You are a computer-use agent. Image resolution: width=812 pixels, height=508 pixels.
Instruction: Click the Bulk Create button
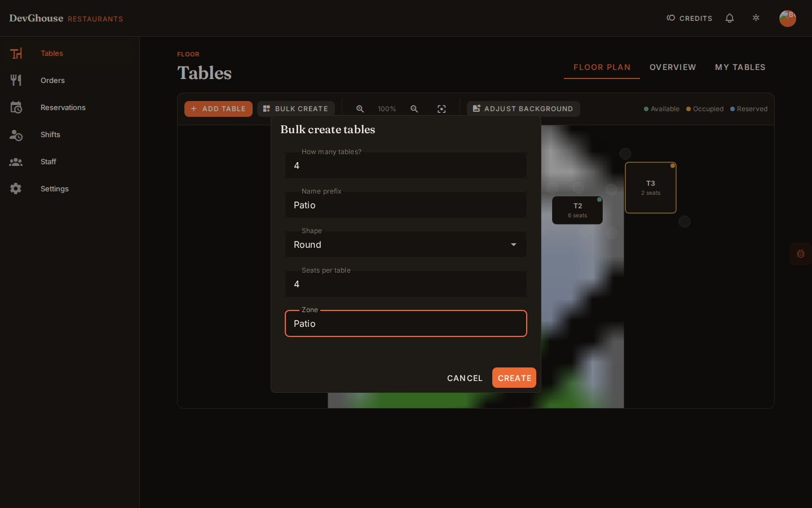(296, 109)
